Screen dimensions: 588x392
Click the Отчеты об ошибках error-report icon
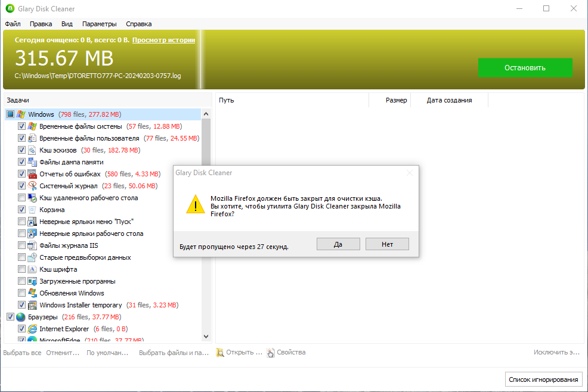pos(32,174)
